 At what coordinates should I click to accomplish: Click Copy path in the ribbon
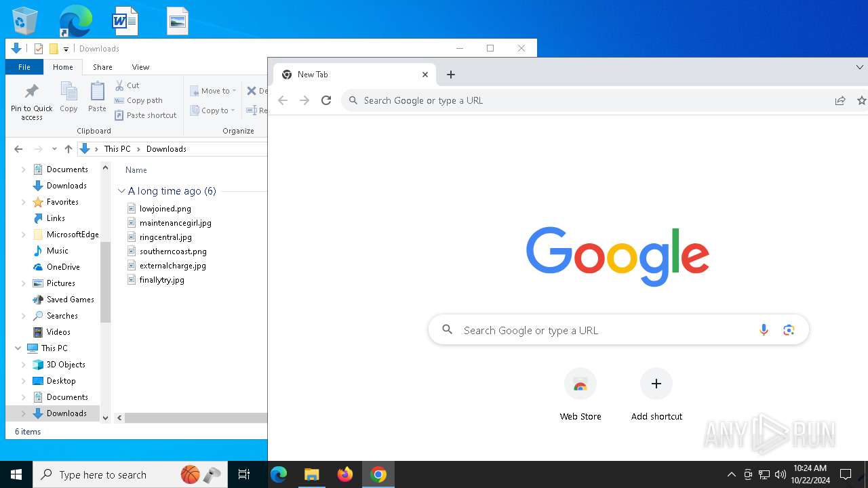pos(139,100)
